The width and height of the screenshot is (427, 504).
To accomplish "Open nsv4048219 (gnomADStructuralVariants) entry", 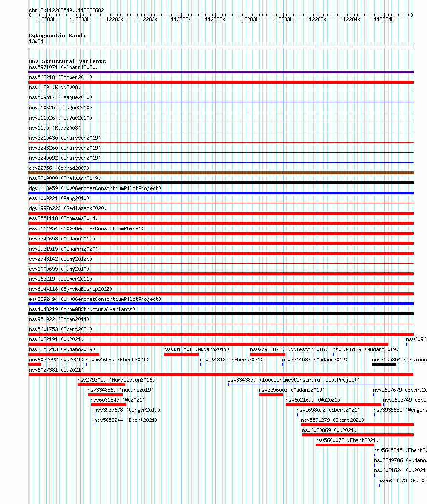I will coord(82,309).
